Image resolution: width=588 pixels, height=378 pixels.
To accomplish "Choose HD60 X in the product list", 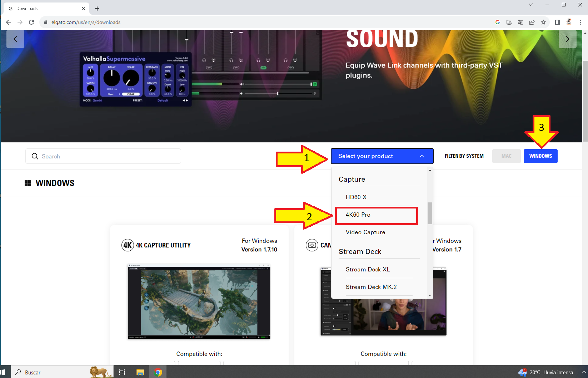I will point(356,197).
